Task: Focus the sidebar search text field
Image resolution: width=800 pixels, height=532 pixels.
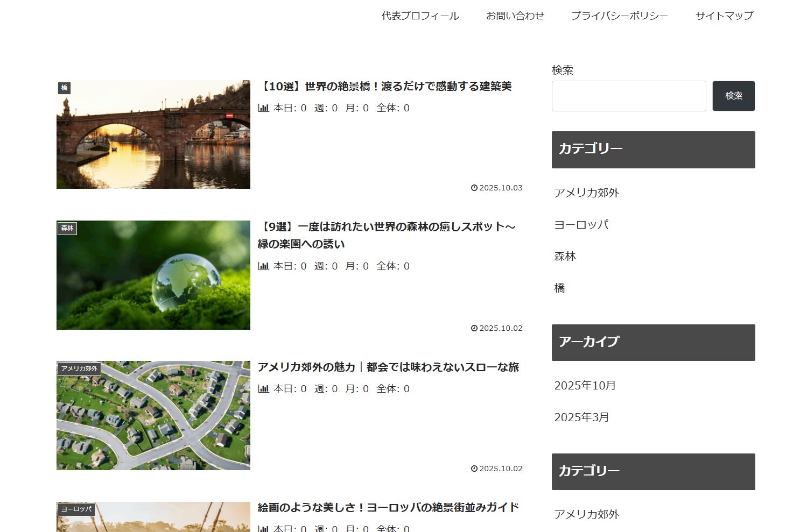Action: tap(628, 96)
